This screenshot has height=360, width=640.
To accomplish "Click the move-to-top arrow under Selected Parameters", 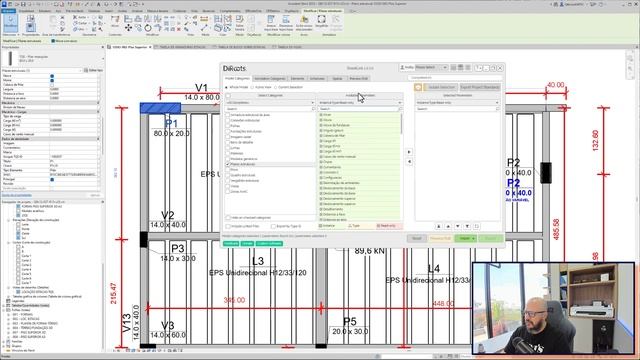I will 439,226.
